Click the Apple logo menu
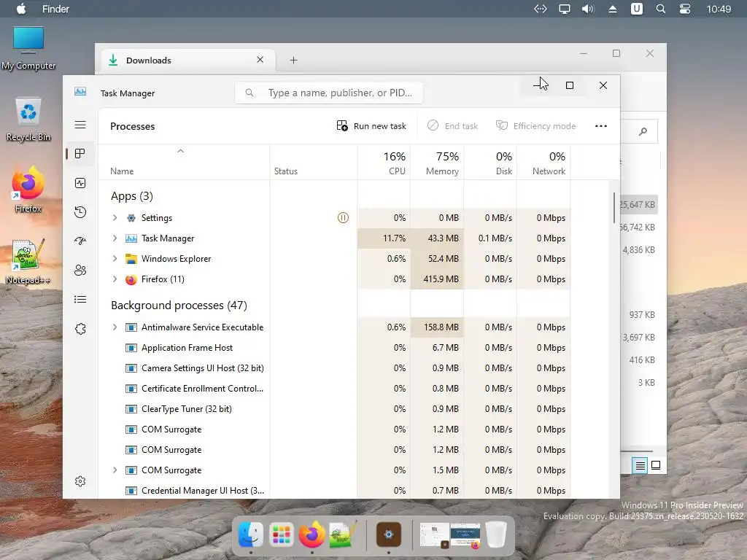This screenshot has width=747, height=560. (21, 9)
